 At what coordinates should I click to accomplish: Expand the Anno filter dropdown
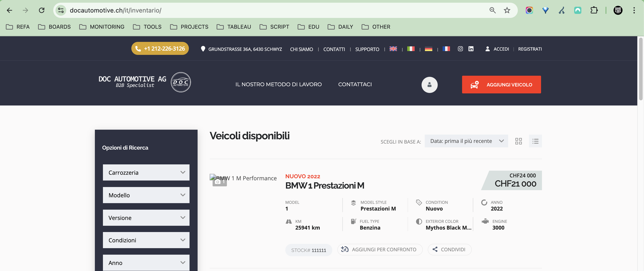(x=146, y=263)
